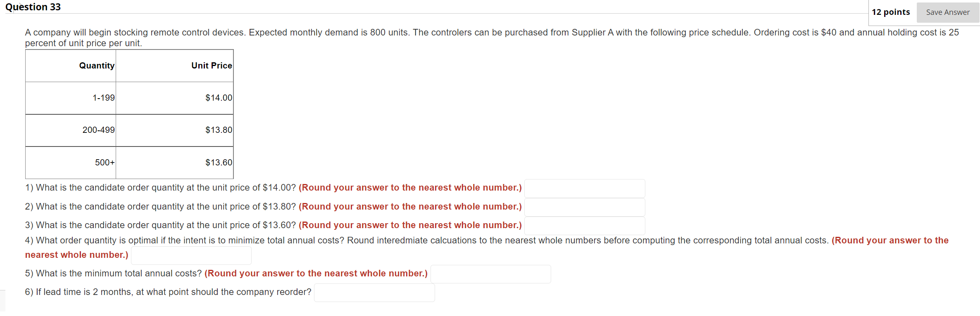Select the $14.00 price cell

pos(218,97)
